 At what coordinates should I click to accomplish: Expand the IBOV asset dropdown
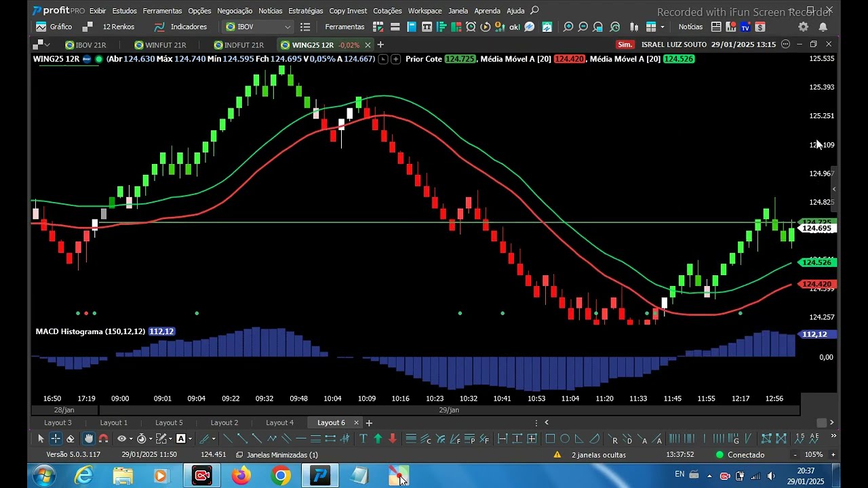tap(288, 27)
